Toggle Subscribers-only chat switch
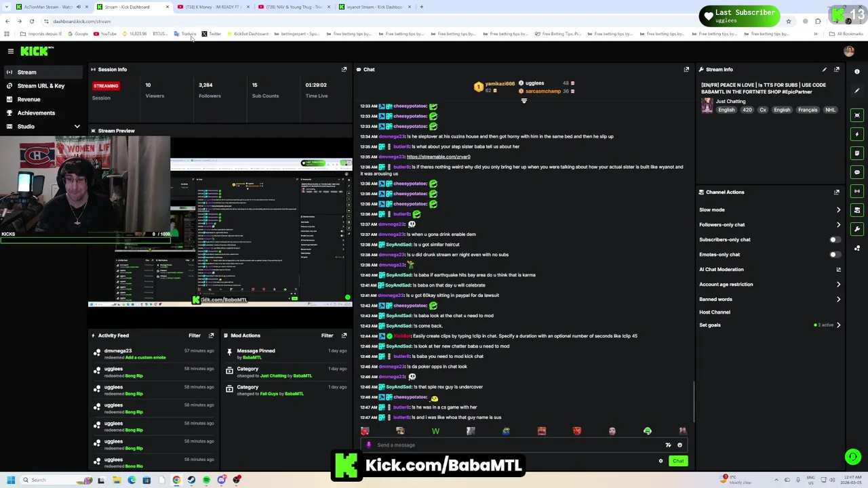 (x=835, y=239)
